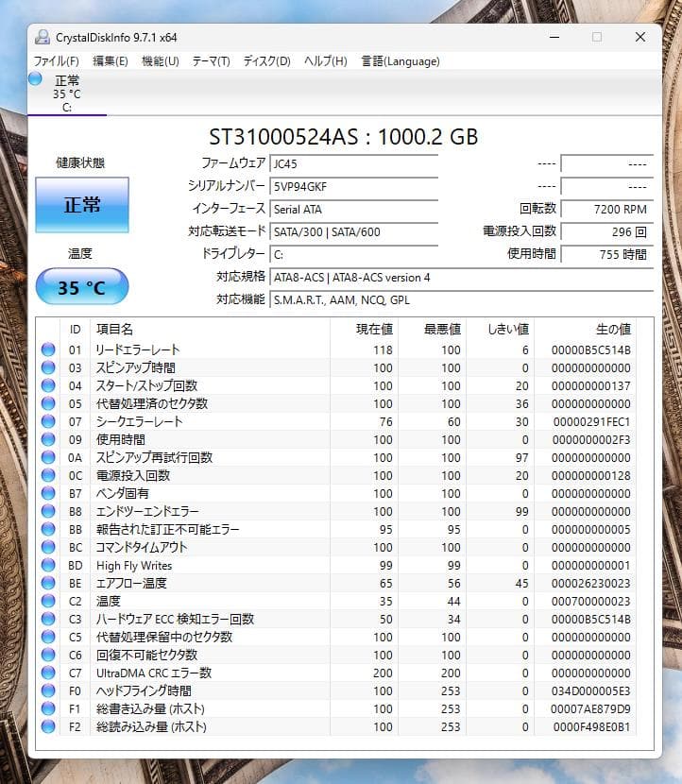Click raw value 034D000005E3 in ヘッドフライング時間 row
The height and width of the screenshot is (784, 682).
pos(591,691)
